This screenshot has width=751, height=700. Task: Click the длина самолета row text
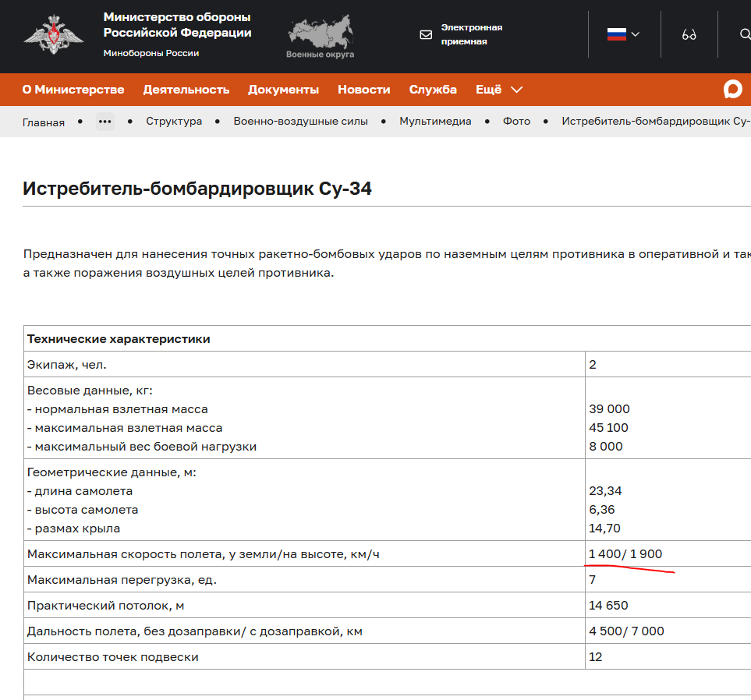point(80,491)
